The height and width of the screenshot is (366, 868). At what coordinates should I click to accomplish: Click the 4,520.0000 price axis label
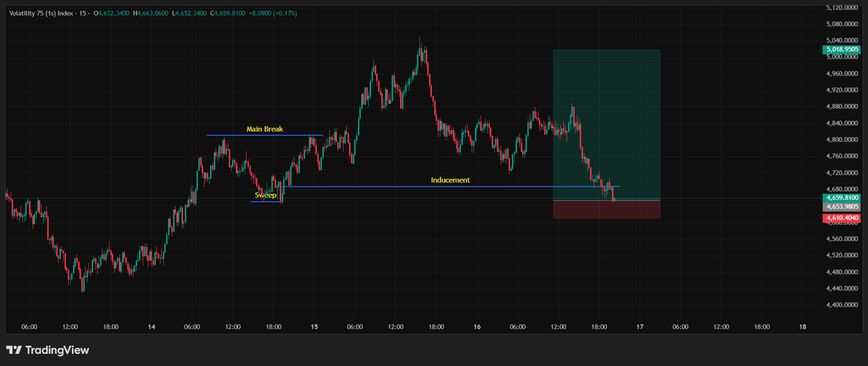[842, 255]
